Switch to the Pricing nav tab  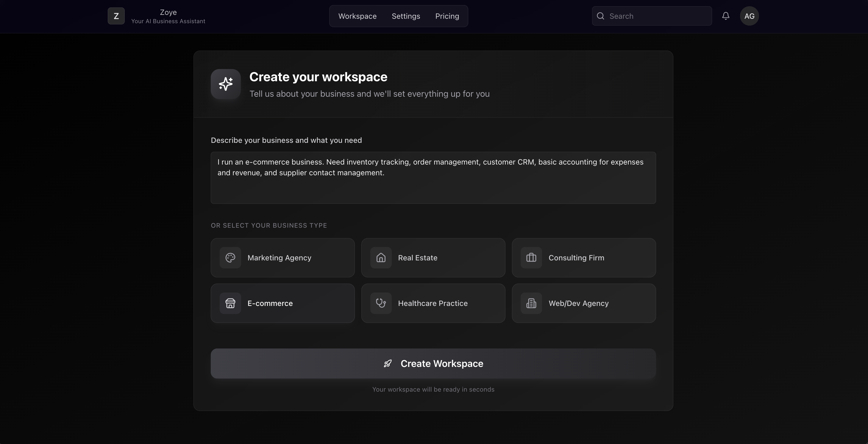(x=447, y=16)
